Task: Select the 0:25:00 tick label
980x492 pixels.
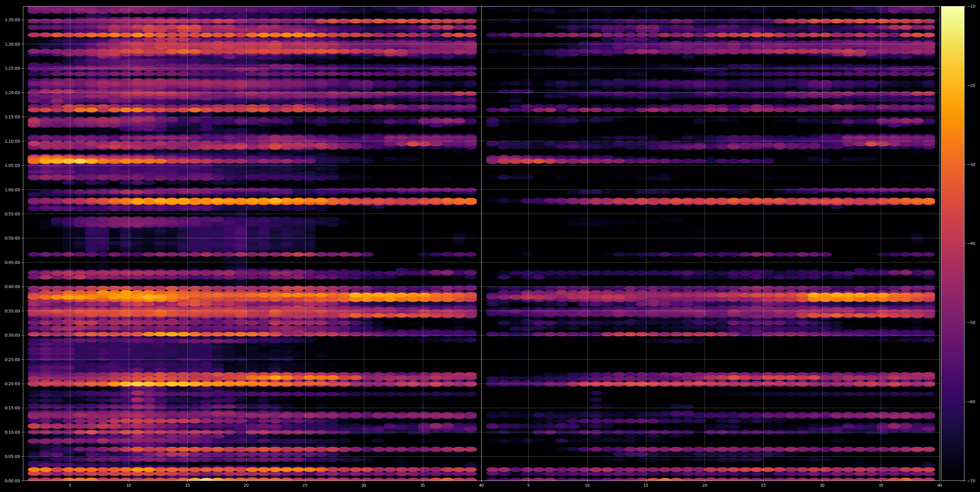Action: (12, 359)
